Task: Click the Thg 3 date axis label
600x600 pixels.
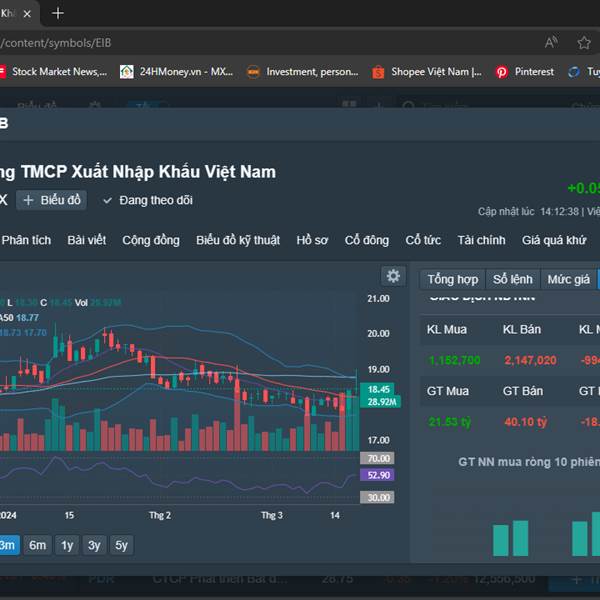Action: tap(272, 515)
